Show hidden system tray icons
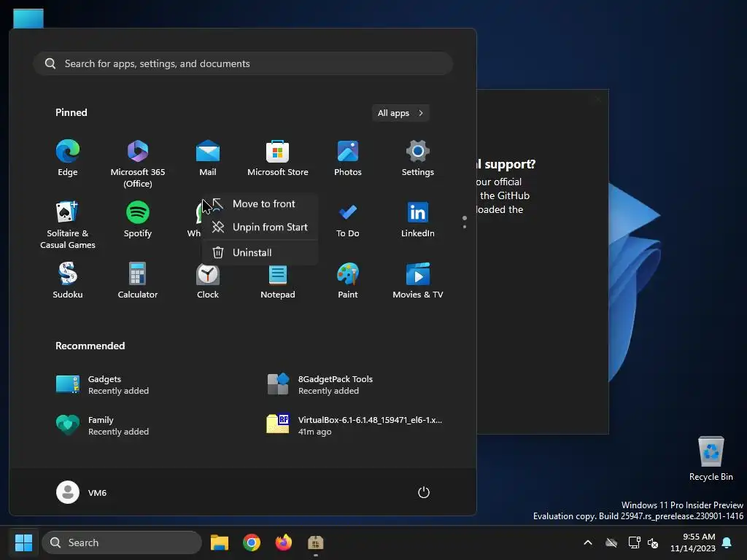747x560 pixels. [x=588, y=542]
